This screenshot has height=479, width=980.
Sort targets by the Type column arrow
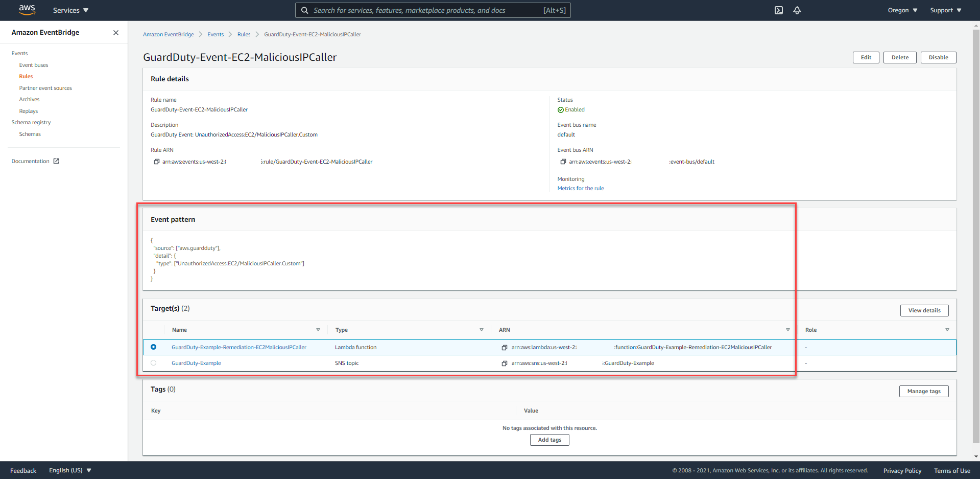tap(482, 330)
